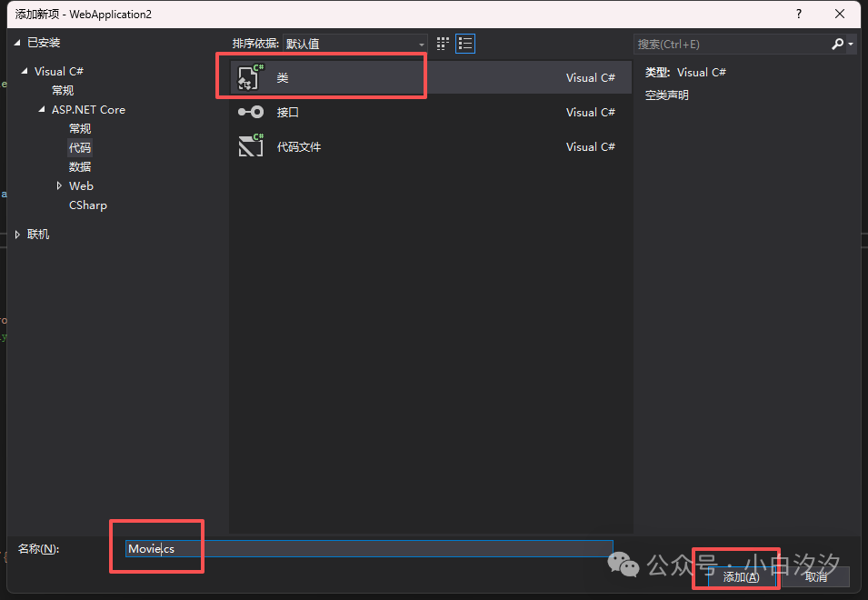Expand the Web tree node

point(59,186)
